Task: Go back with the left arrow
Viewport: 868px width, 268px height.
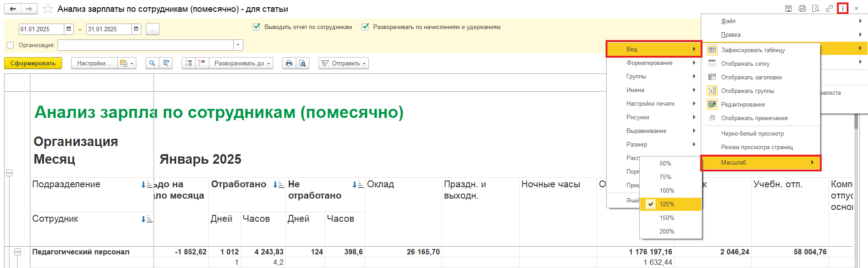Action: [13, 9]
